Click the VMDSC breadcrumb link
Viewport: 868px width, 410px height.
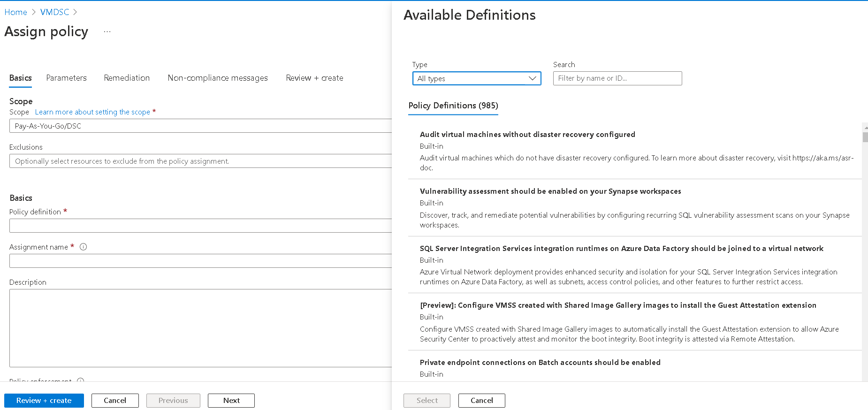(x=54, y=12)
